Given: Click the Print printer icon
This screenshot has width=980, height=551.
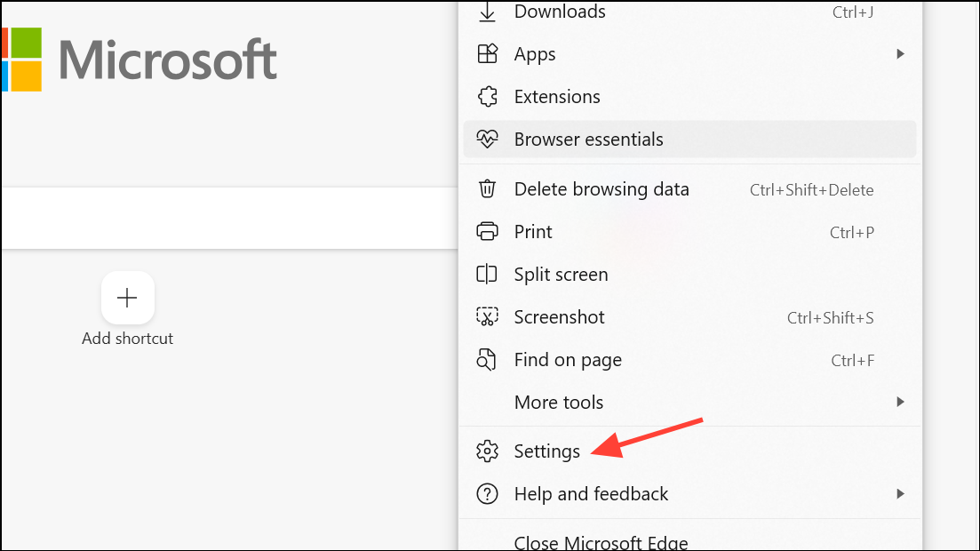Looking at the screenshot, I should pos(487,232).
